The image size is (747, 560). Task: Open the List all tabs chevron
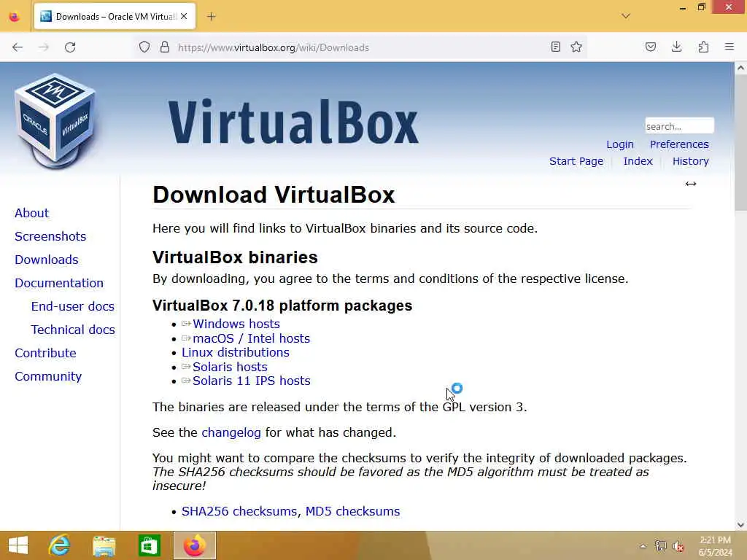[x=626, y=16]
